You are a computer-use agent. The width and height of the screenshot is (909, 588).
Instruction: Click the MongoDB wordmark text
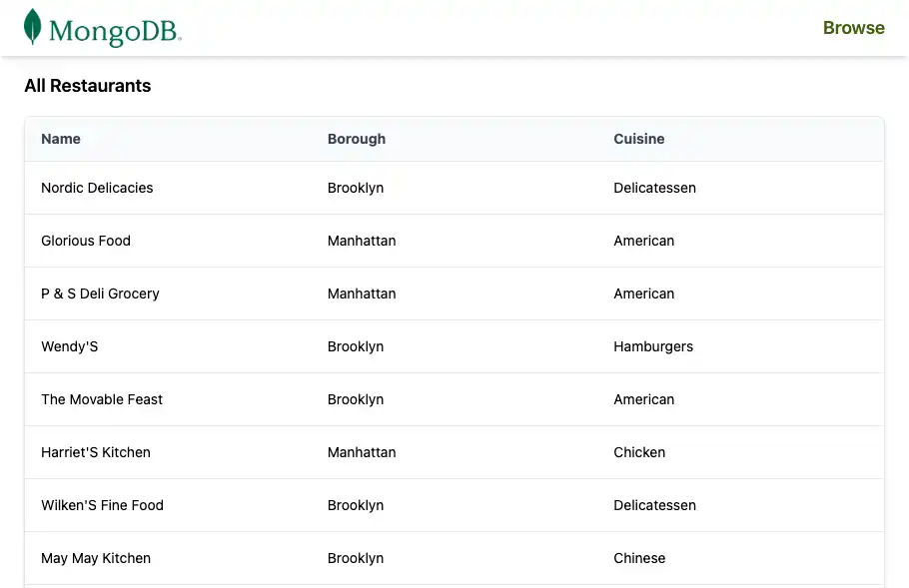115,31
